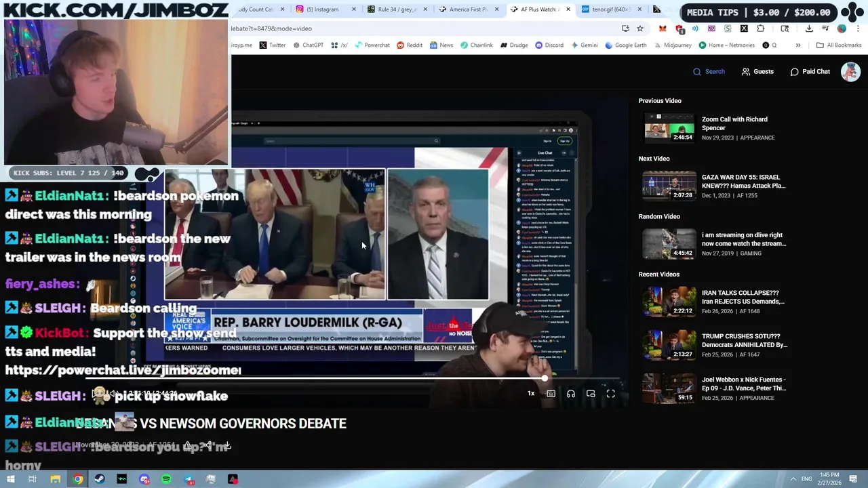The width and height of the screenshot is (868, 488).
Task: Click the Chrome profile avatar in toolbar
Action: (842, 28)
